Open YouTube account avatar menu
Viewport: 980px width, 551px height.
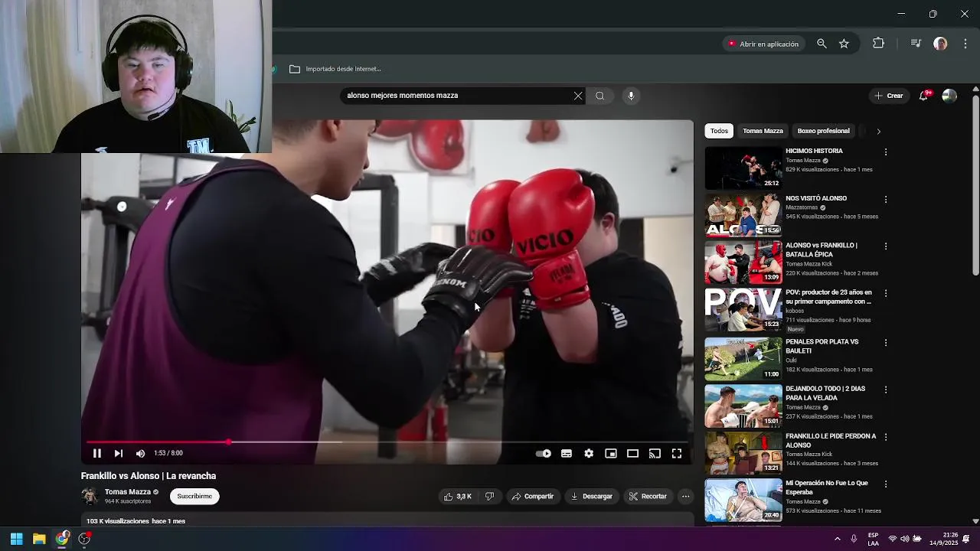click(x=949, y=96)
